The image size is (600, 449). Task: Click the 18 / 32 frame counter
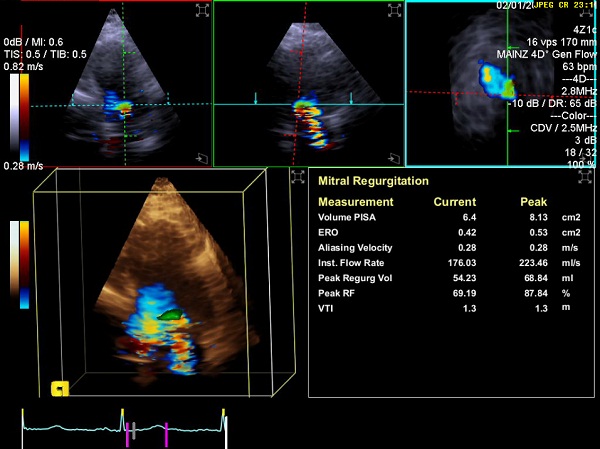580,152
